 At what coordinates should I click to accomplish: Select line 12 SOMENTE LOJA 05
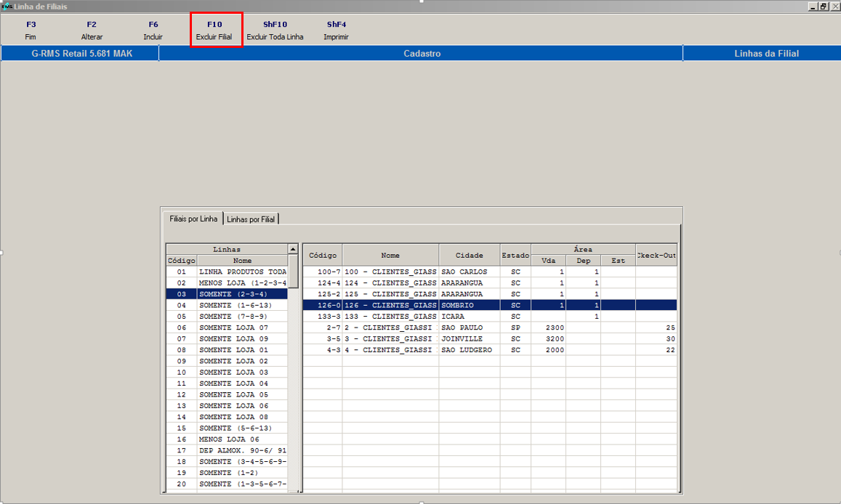pyautogui.click(x=227, y=394)
